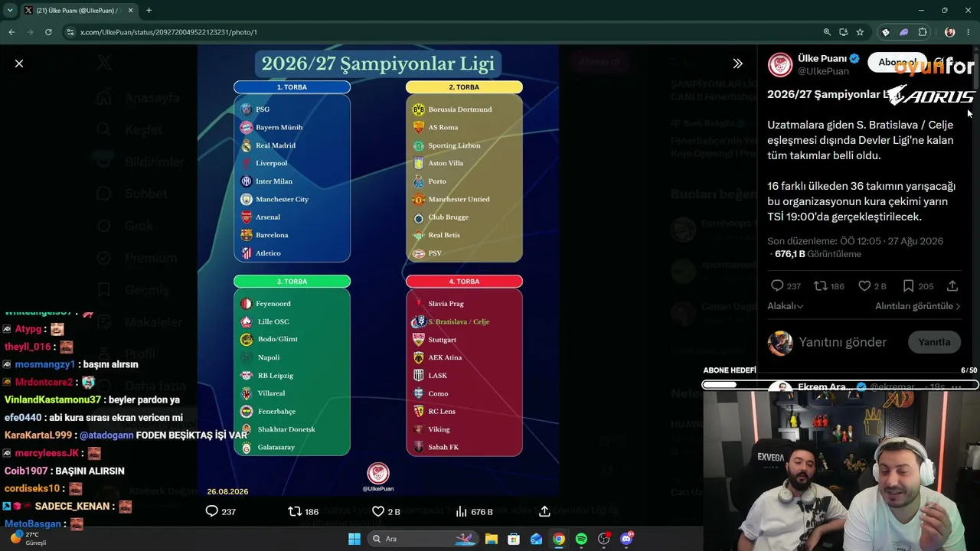
Task: Go back with the browser back arrow
Action: 11,32
